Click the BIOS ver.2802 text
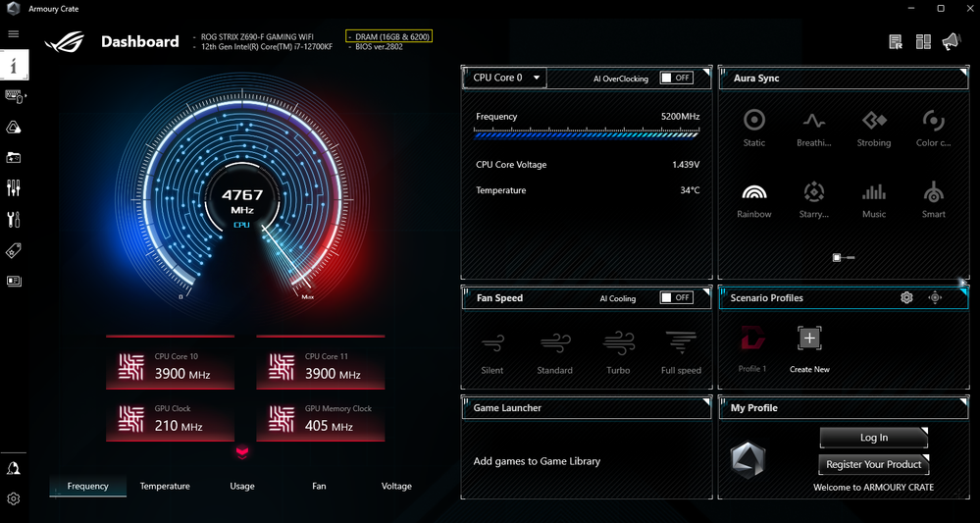 (x=380, y=47)
